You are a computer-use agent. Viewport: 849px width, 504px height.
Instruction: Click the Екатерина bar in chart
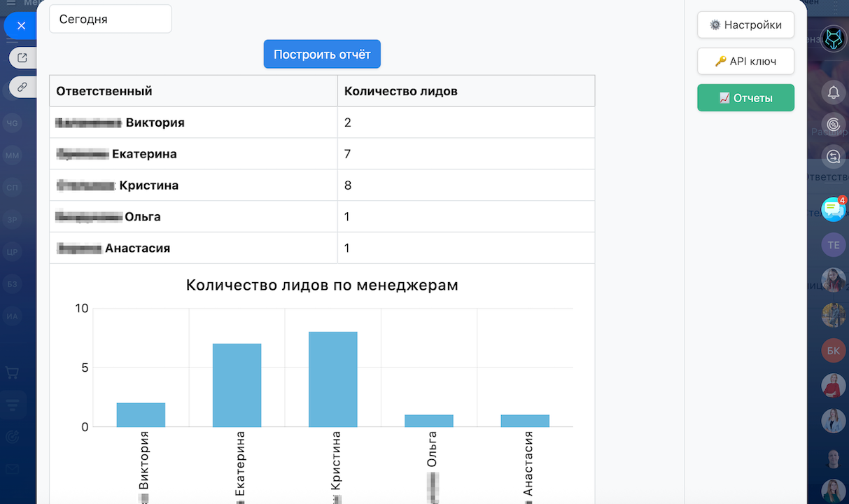pyautogui.click(x=237, y=385)
